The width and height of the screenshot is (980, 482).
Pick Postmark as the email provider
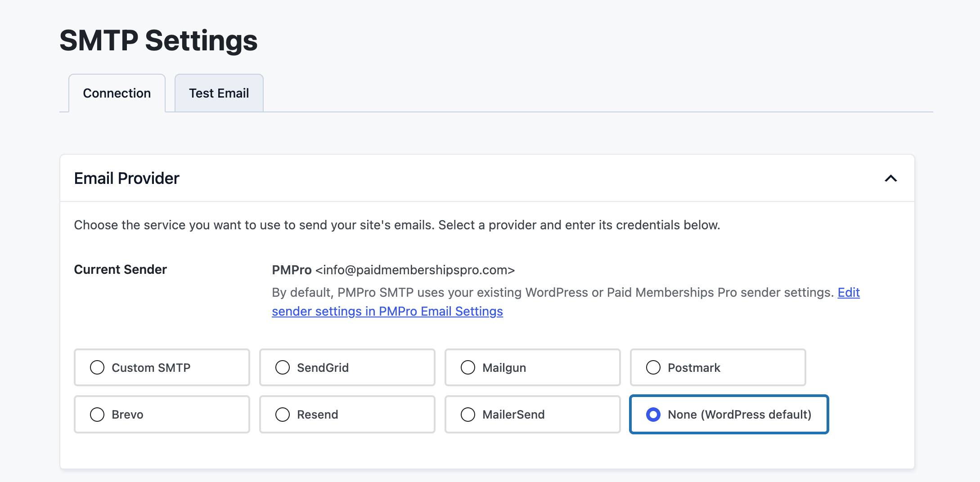718,367
